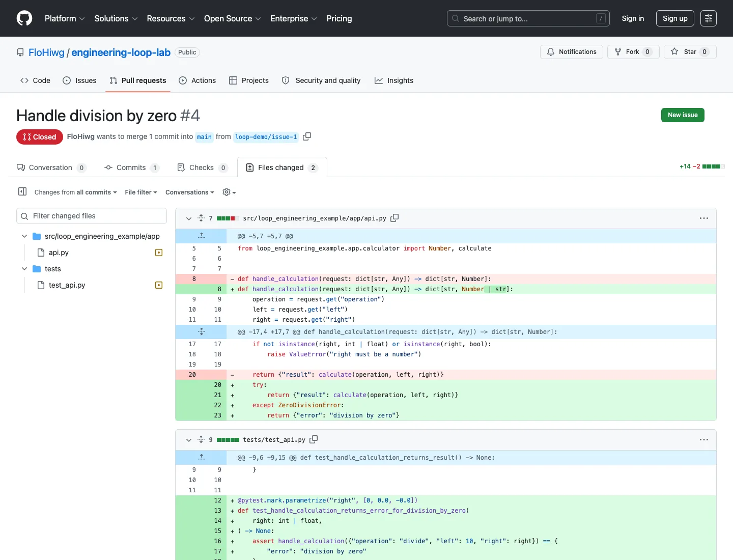This screenshot has height=560, width=733.
Task: Expand up at test_api.py hunk -9,6
Action: point(201,457)
